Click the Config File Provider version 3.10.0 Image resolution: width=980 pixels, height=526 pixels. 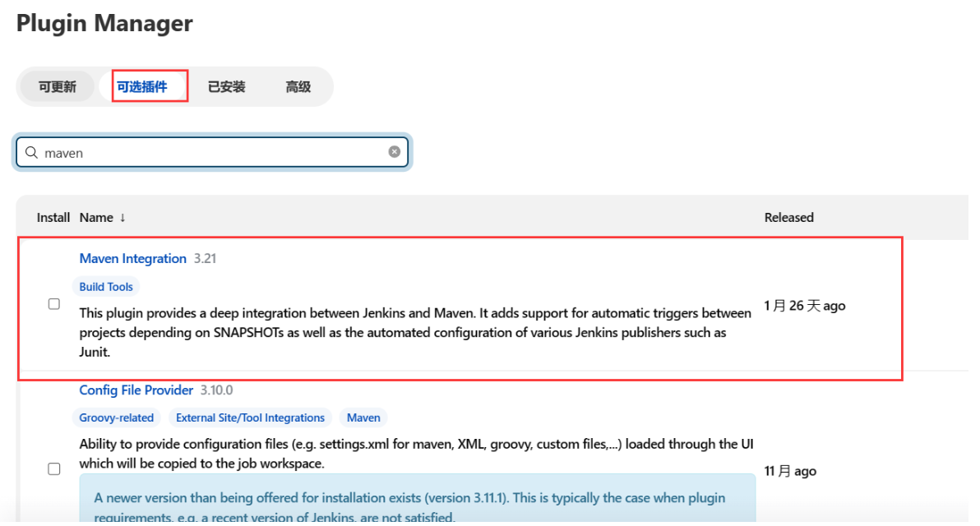[217, 390]
